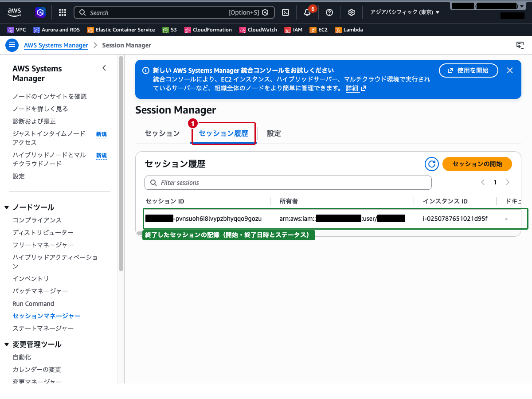Open ジャストインタイムノードアクセス in sidebar

(49, 138)
